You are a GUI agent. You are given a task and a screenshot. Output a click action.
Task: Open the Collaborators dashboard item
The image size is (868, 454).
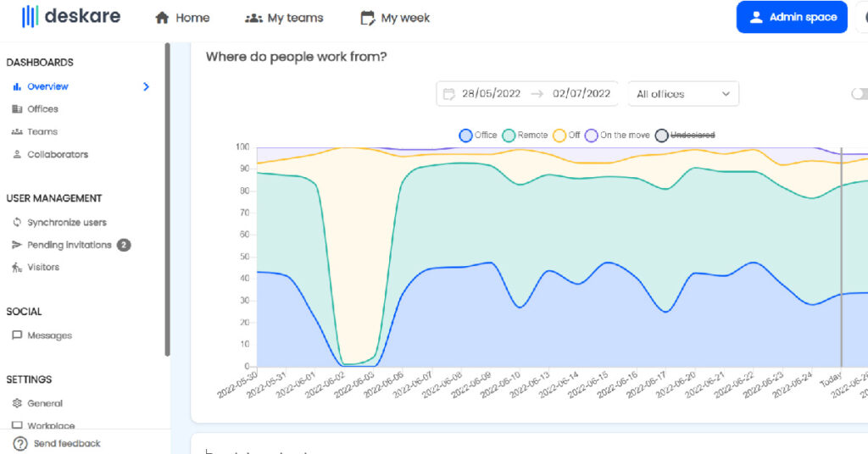(x=57, y=154)
